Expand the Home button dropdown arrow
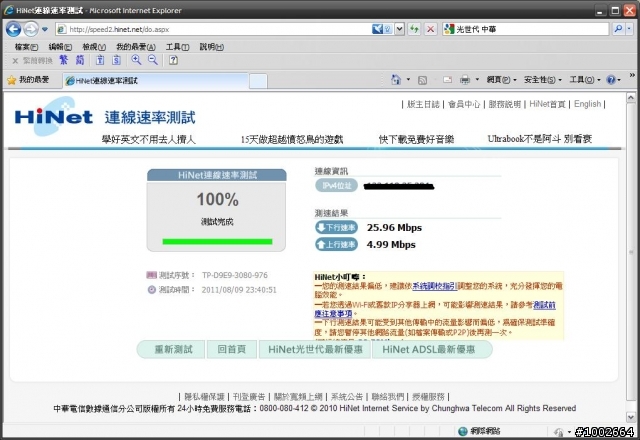The width and height of the screenshot is (640, 440). (x=408, y=79)
